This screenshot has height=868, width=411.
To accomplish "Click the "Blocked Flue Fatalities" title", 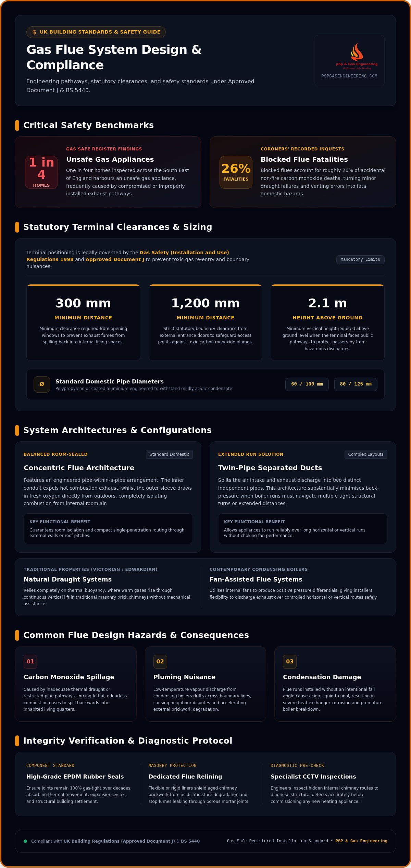I will click(304, 160).
